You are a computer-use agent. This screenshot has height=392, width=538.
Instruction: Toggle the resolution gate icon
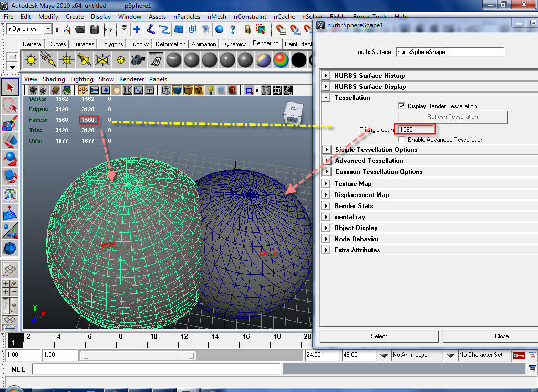tap(105, 90)
